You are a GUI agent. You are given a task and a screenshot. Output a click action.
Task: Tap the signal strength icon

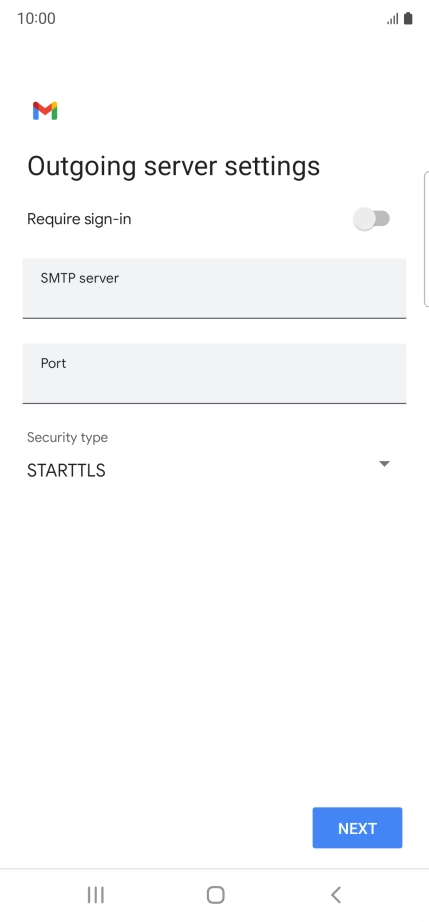(x=393, y=19)
